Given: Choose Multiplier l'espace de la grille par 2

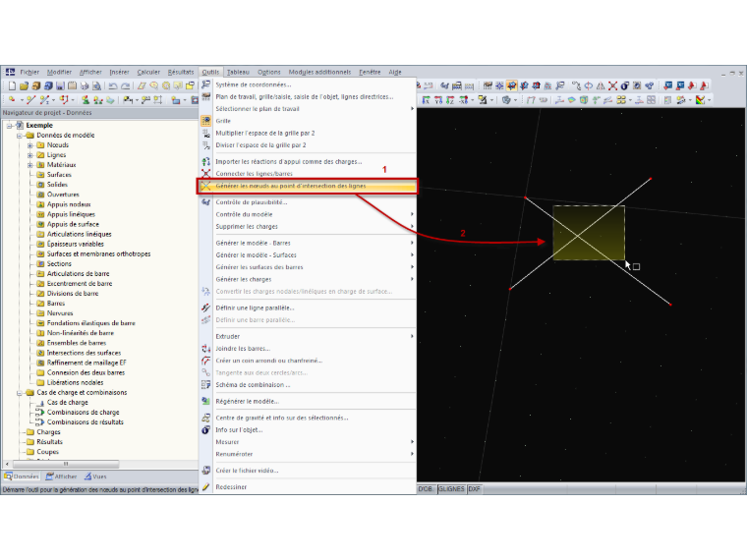Looking at the screenshot, I should coord(308,134).
